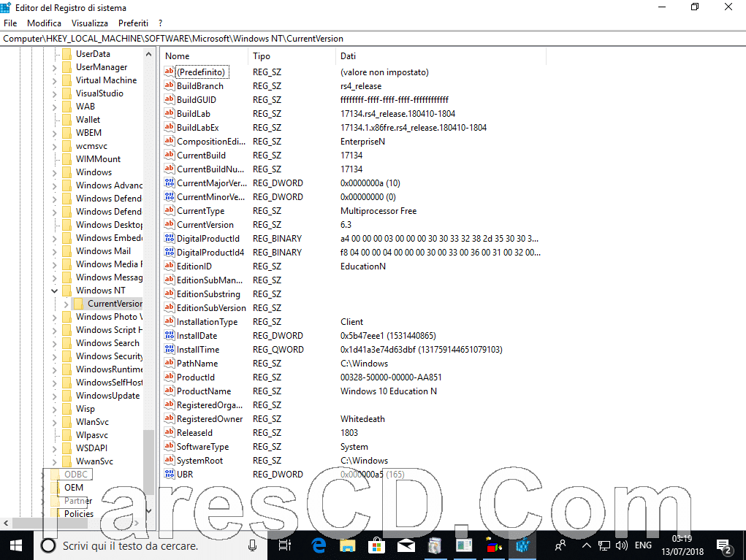The height and width of the screenshot is (560, 746).
Task: Click the DigitalProductId4 binary value icon
Action: 170,252
